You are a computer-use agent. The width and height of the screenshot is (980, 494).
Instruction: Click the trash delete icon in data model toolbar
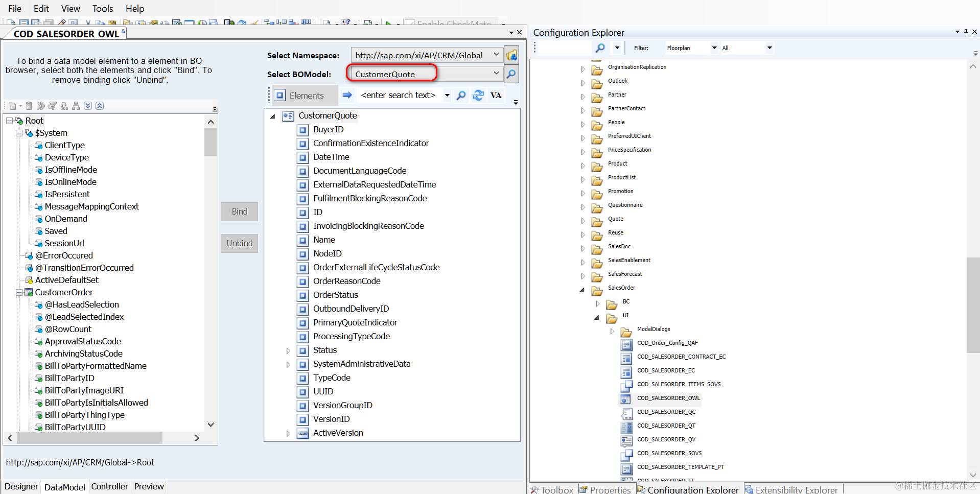(x=29, y=106)
